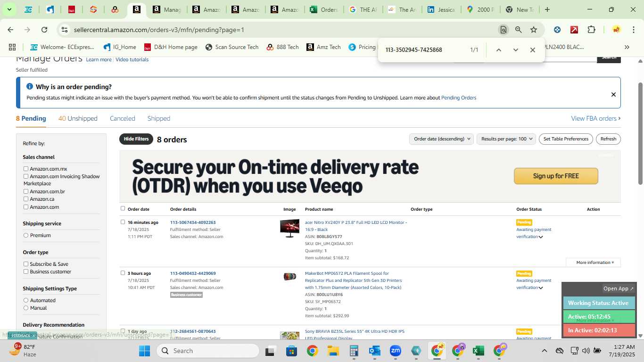Screen dimensions: 644x362
Task: Go back to previous page
Action: pos(10,30)
